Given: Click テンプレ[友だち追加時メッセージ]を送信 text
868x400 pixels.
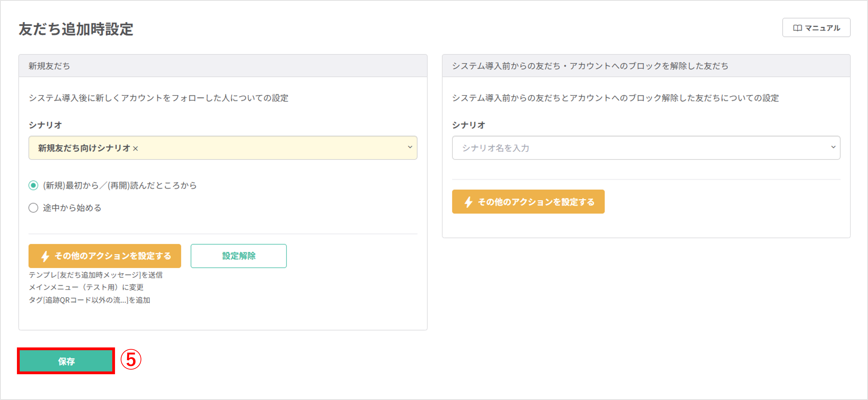Looking at the screenshot, I should click(96, 275).
